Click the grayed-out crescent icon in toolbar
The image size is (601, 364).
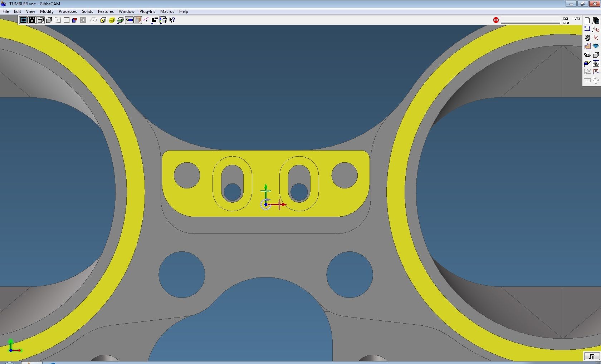point(83,20)
